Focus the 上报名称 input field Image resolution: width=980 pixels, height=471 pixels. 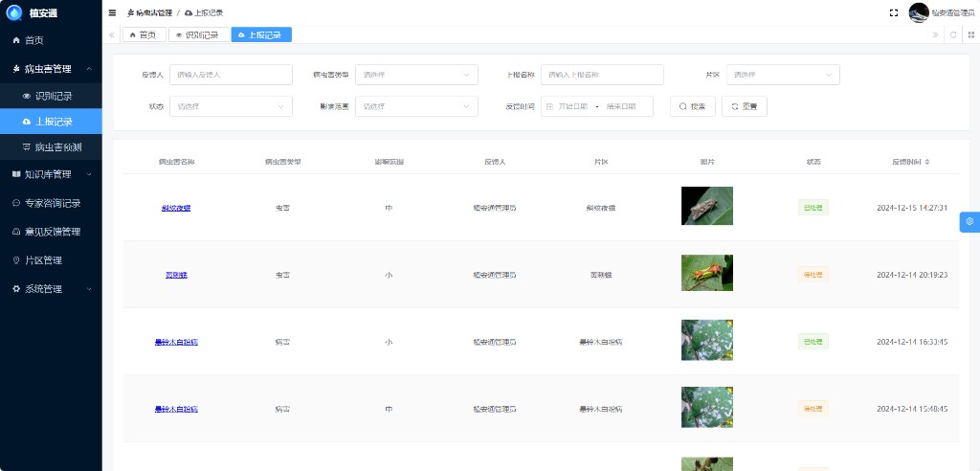coord(602,75)
